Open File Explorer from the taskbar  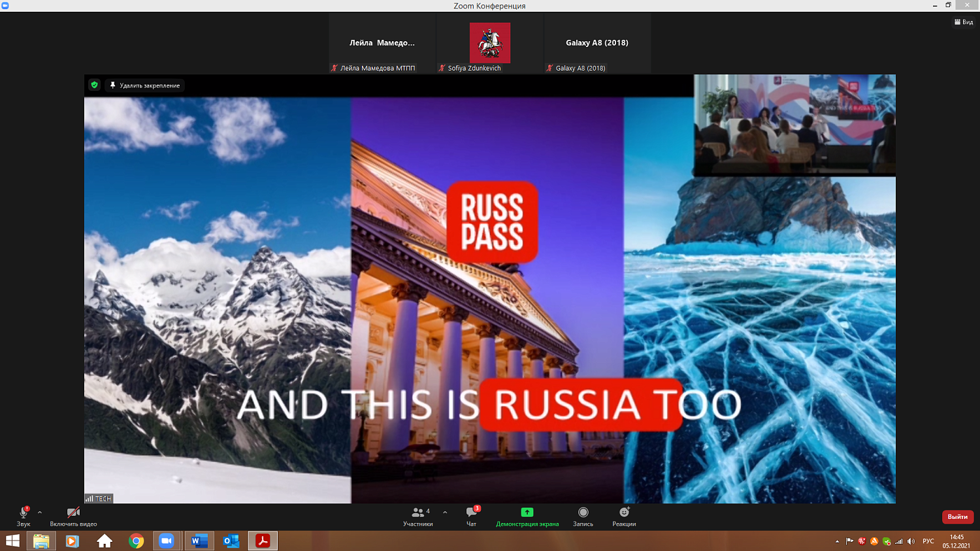coord(41,541)
